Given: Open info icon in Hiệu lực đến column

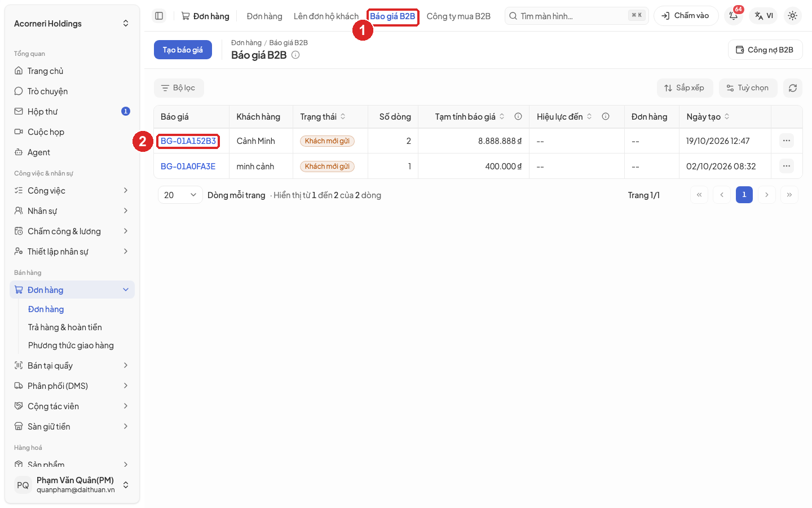Looking at the screenshot, I should (x=606, y=116).
